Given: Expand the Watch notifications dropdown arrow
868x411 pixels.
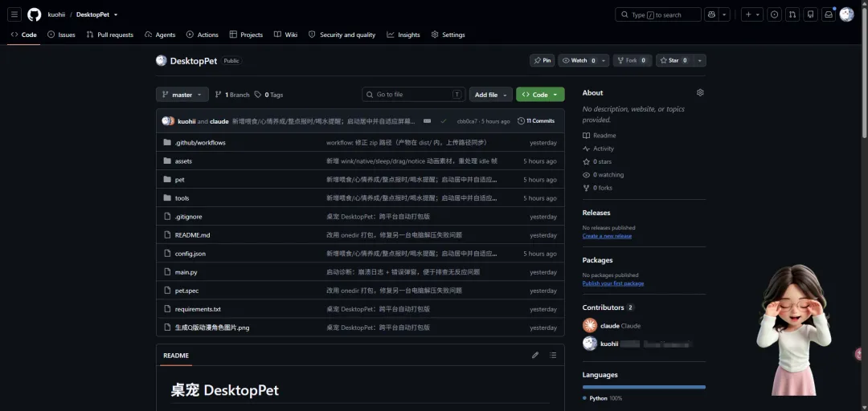Looking at the screenshot, I should click(604, 60).
